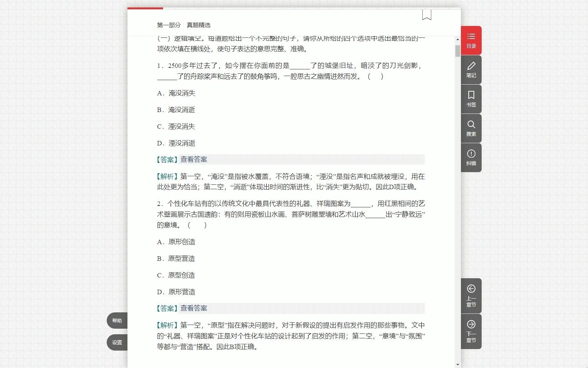Open 帮助 help
Image resolution: width=588 pixels, height=368 pixels.
117,321
